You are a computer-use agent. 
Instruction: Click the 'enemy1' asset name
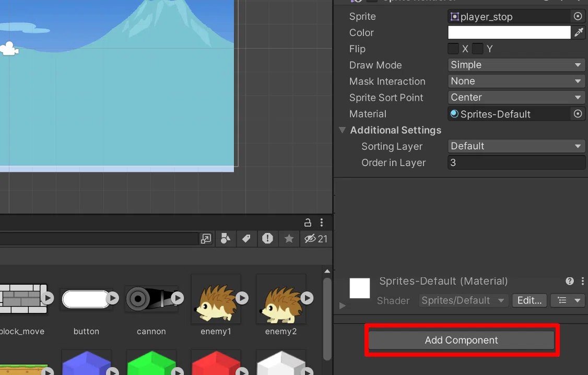pyautogui.click(x=216, y=332)
